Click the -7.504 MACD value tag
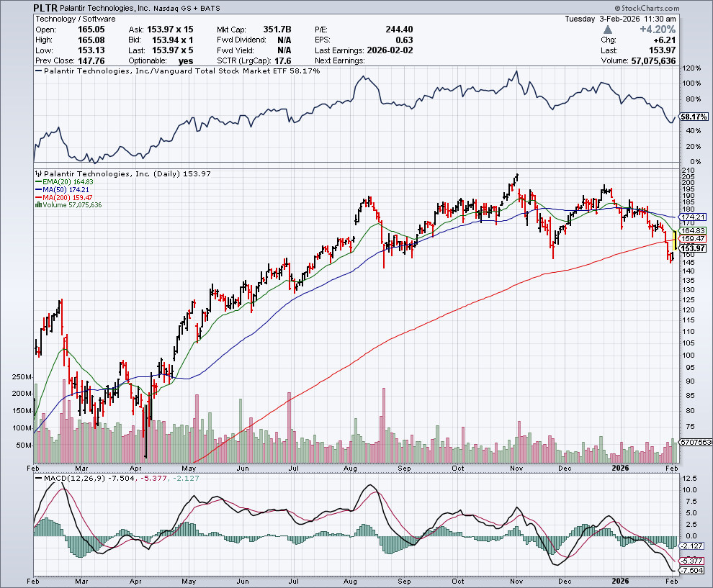 (x=693, y=569)
